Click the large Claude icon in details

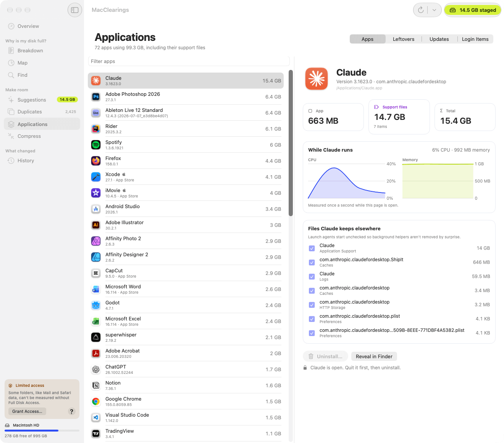(317, 79)
